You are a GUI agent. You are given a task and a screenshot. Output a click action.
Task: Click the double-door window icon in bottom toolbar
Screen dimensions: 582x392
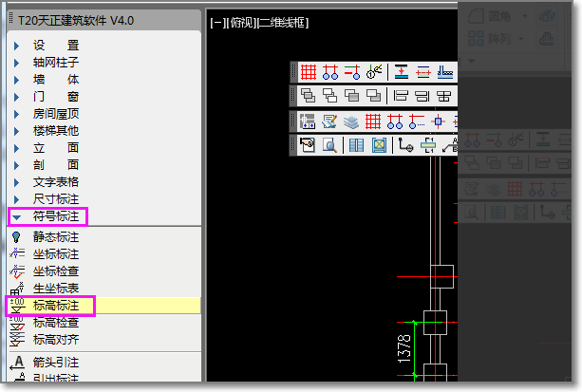[x=356, y=145]
